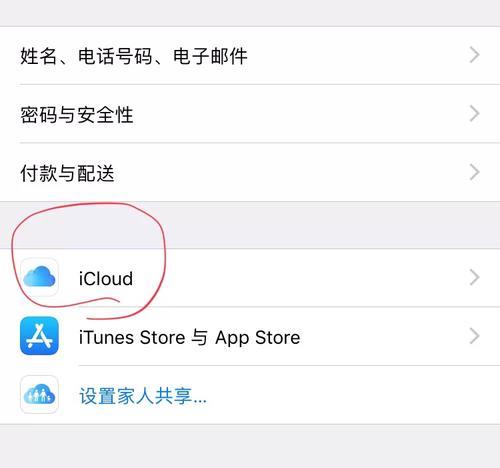Select the iCloud label text
The height and width of the screenshot is (468, 500).
(106, 278)
